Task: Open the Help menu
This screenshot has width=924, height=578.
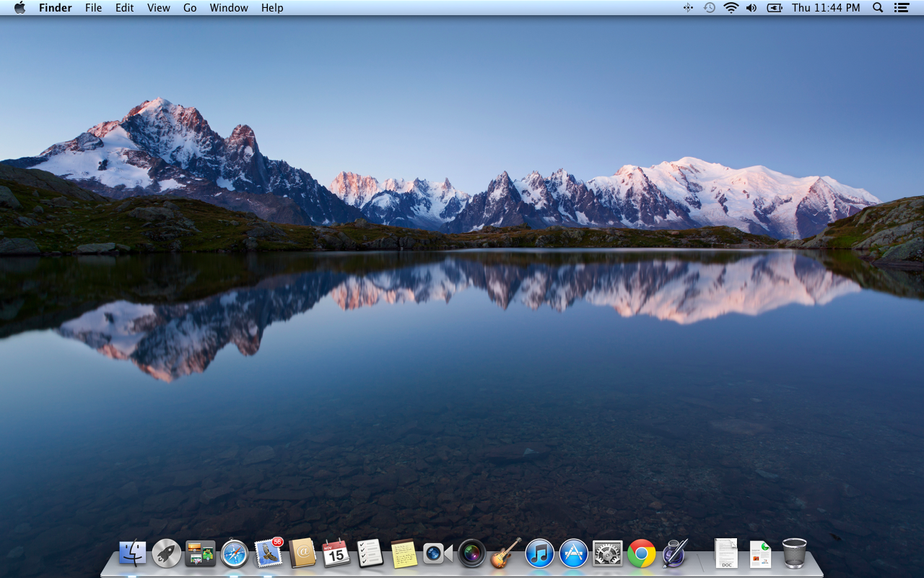Action: pyautogui.click(x=272, y=8)
